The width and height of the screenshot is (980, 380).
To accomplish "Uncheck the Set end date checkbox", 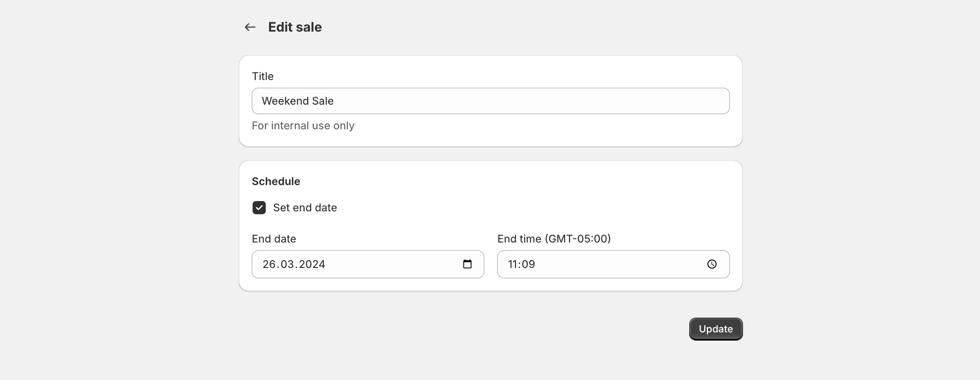I will (x=259, y=208).
